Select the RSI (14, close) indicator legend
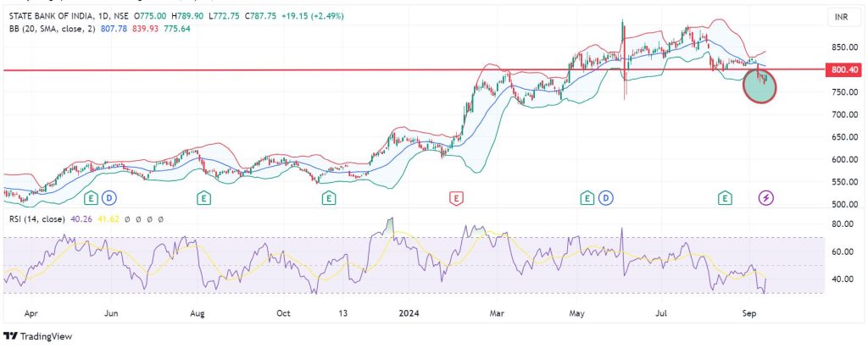The image size is (868, 348). [x=37, y=219]
